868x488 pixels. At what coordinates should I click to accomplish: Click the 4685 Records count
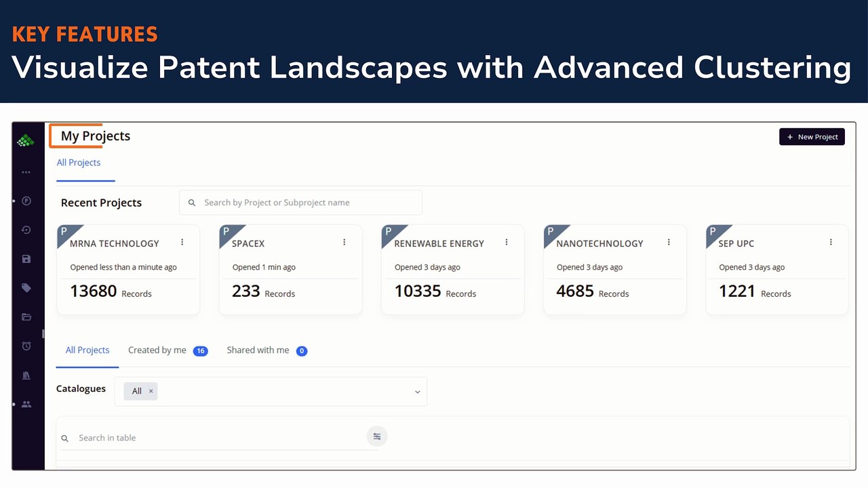tap(592, 291)
